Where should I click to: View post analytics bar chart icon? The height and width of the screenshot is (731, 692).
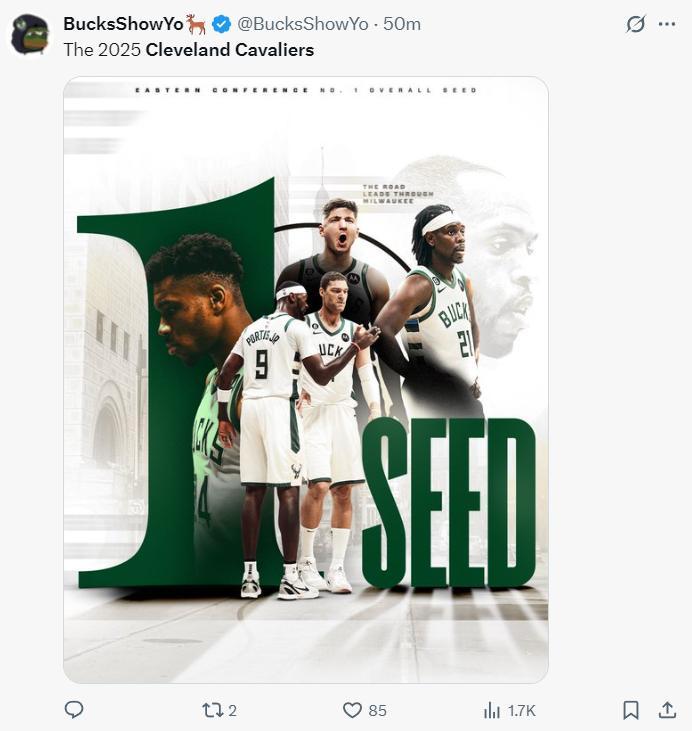492,710
